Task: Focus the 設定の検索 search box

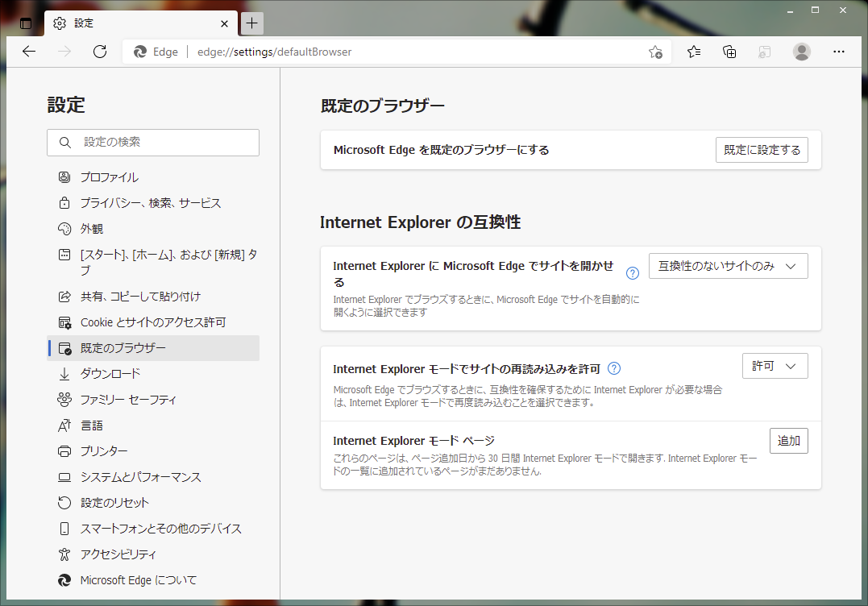Action: 153,142
